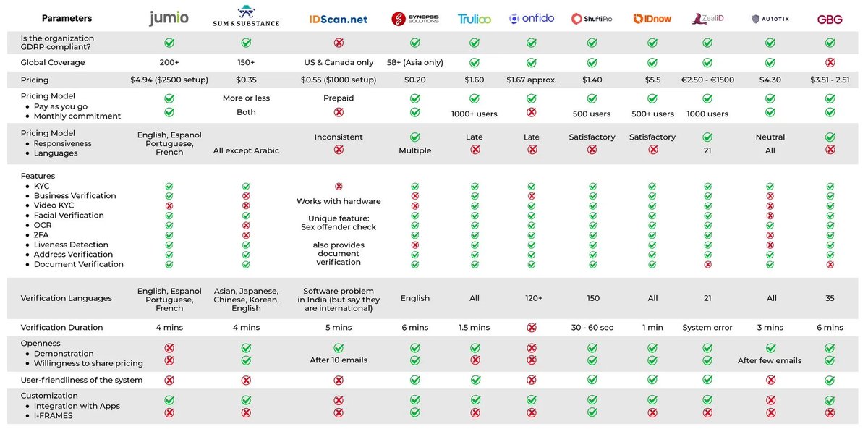Viewport: 868px width, 429px height.
Task: Open the Cynopsis Solutions logo
Action: [414, 19]
